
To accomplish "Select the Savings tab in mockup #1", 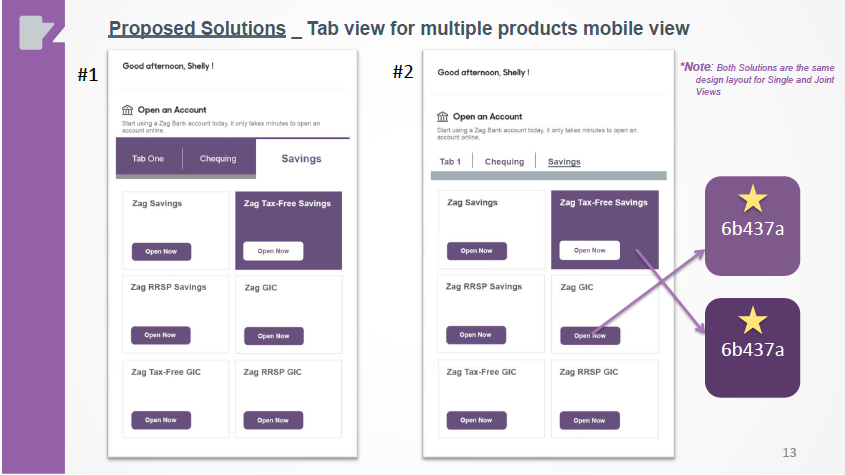I will click(301, 158).
